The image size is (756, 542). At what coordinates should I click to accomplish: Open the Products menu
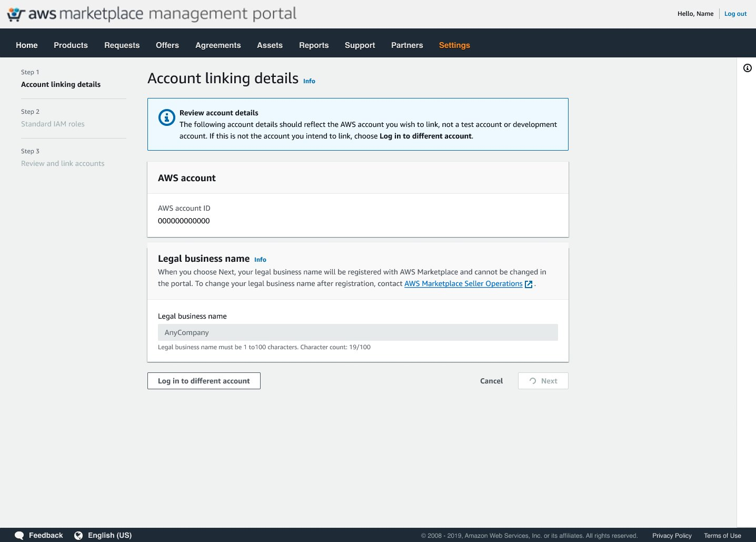point(71,45)
